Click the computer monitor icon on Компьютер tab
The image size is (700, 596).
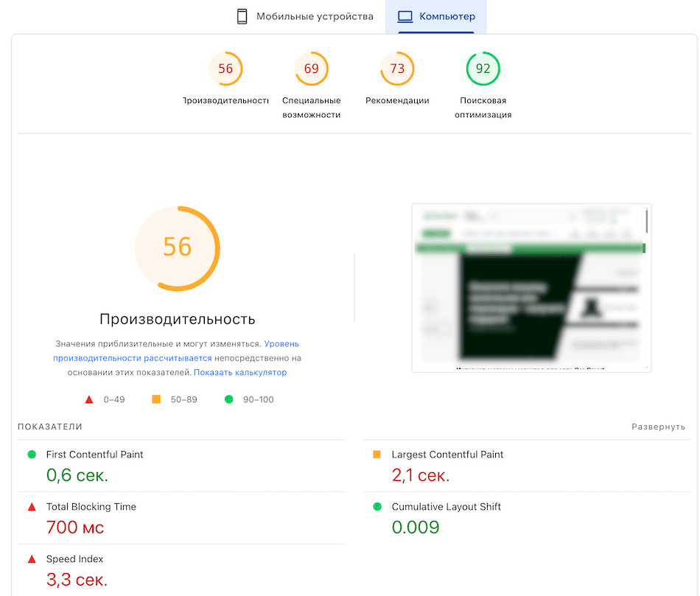pos(404,15)
